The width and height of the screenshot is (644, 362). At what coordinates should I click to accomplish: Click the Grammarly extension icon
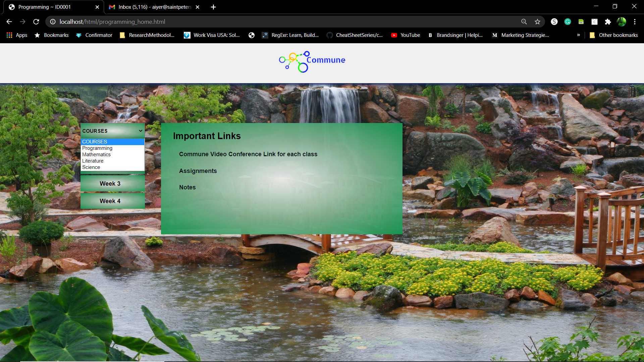[568, 22]
